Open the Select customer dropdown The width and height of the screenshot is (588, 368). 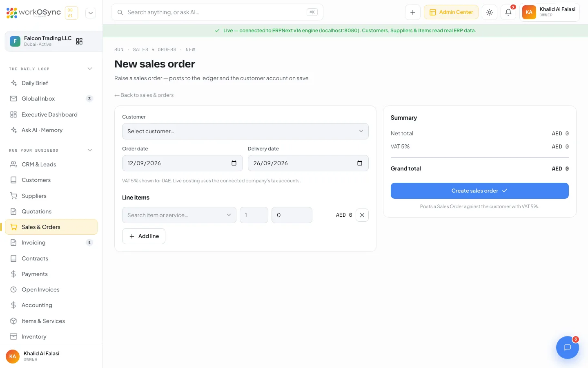pos(245,131)
